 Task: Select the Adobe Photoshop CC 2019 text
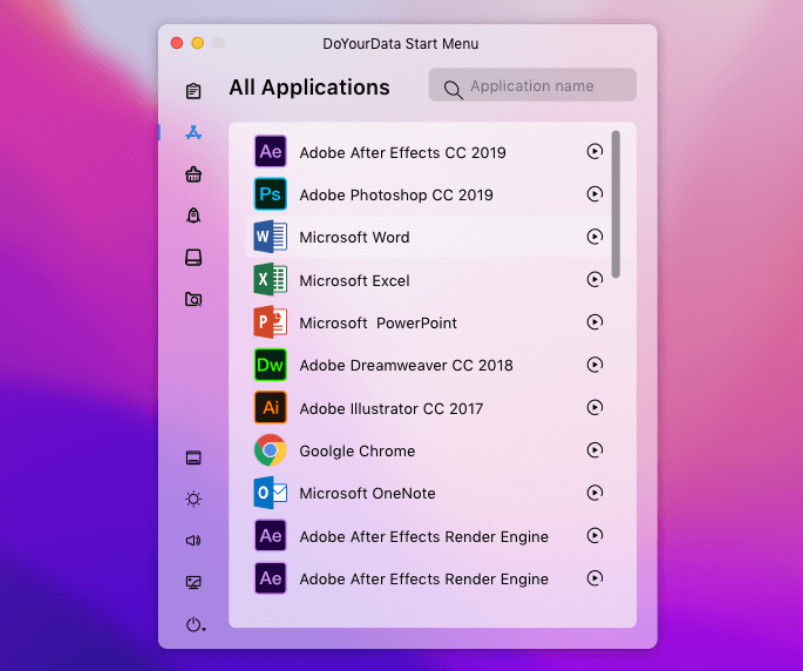pos(396,195)
